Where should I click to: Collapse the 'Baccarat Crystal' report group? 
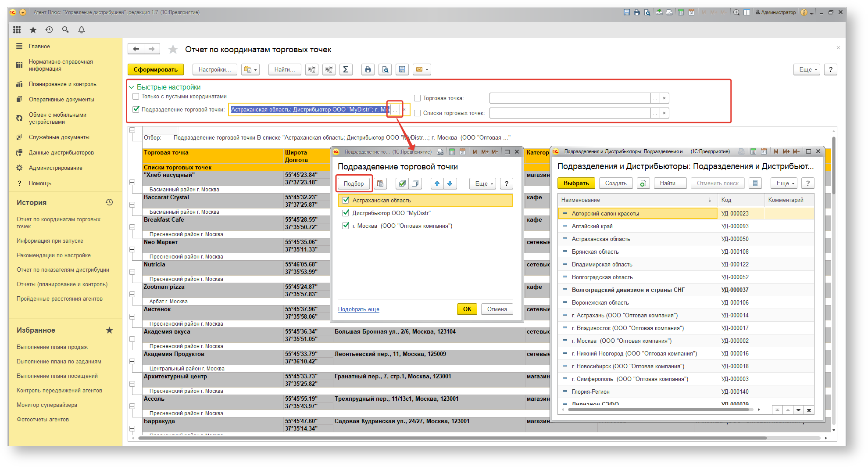(x=132, y=205)
